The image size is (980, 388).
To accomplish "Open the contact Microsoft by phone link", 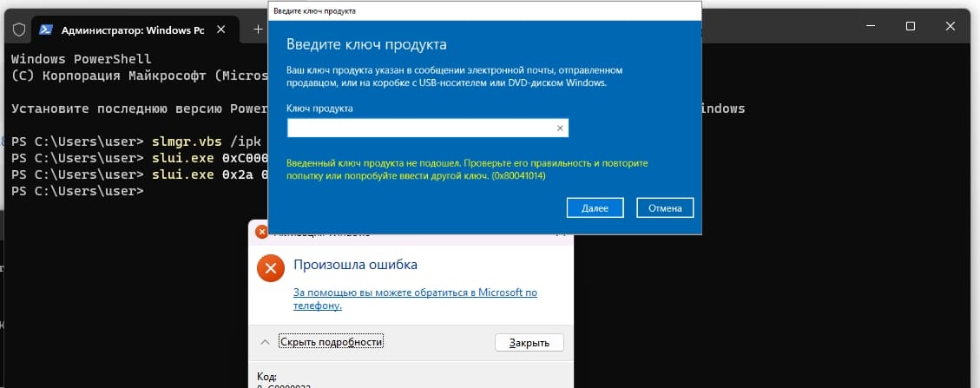I will [x=415, y=299].
